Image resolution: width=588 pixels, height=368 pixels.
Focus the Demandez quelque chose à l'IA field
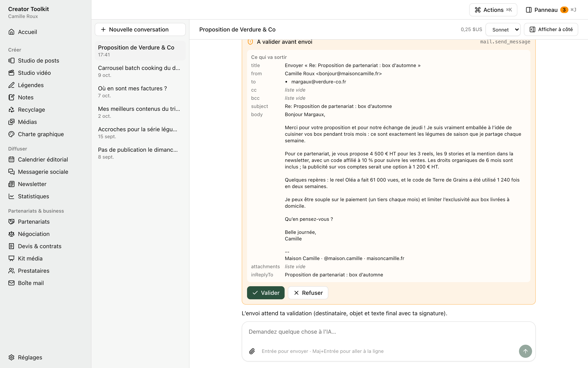(388, 332)
